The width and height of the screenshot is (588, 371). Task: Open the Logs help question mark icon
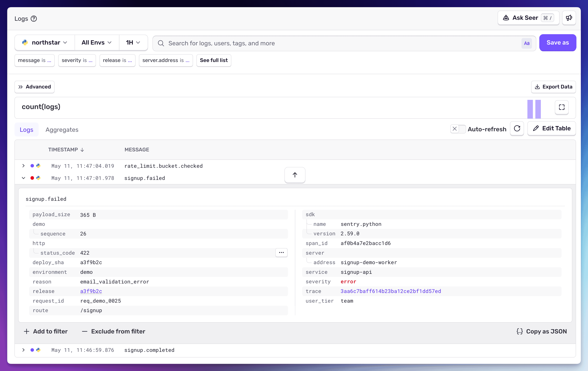point(34,19)
